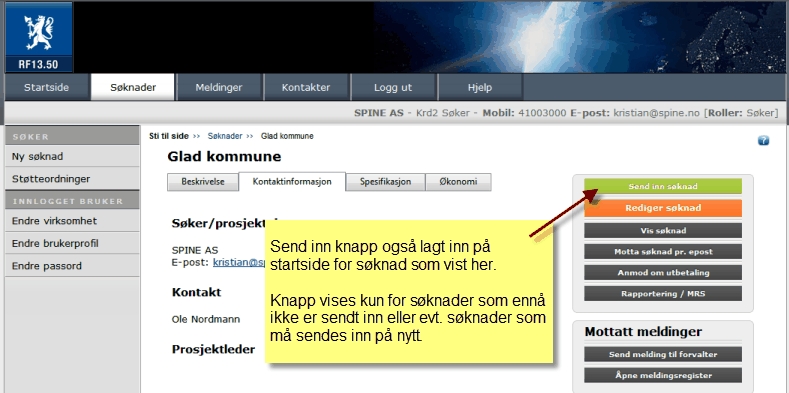Click the Anmod om utbetaling button

663,273
